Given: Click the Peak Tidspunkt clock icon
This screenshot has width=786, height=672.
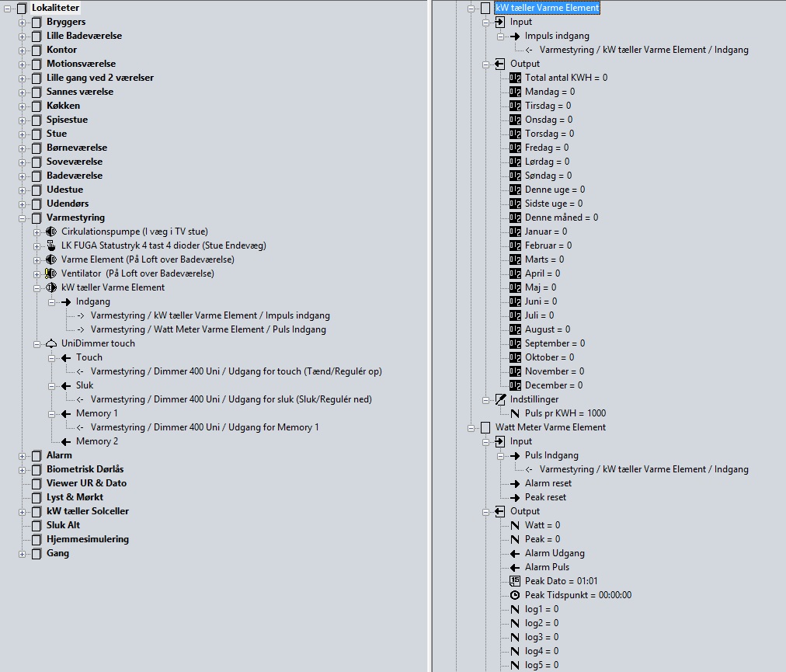Looking at the screenshot, I should click(x=515, y=595).
